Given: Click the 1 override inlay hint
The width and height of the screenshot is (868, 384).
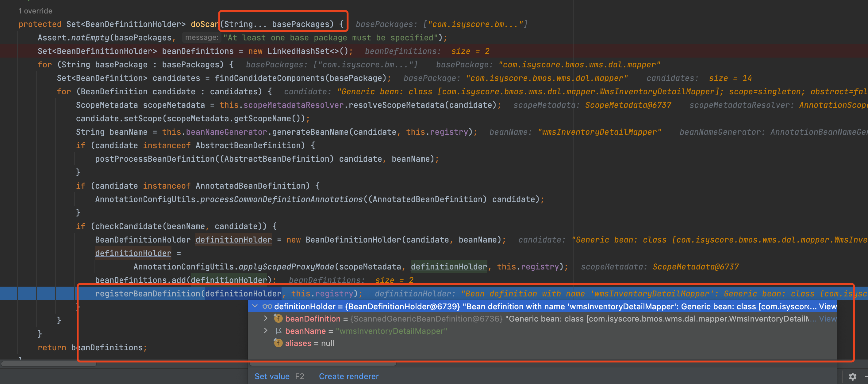Looking at the screenshot, I should (35, 11).
